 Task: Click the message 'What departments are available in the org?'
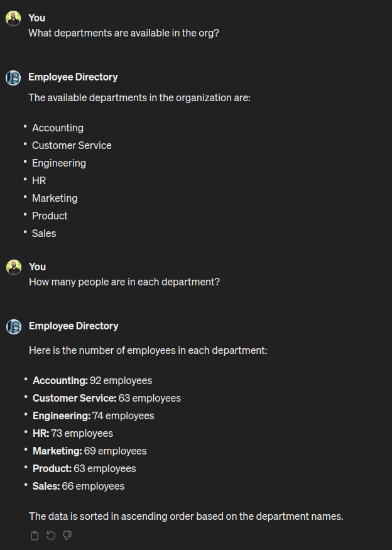tap(124, 33)
